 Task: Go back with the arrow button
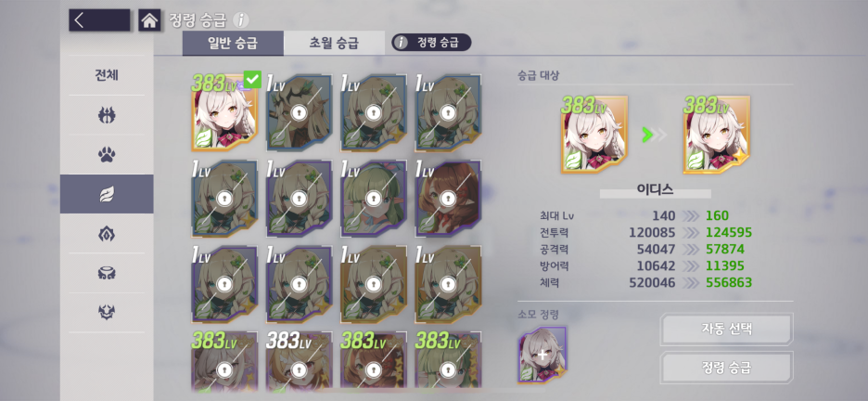99,19
